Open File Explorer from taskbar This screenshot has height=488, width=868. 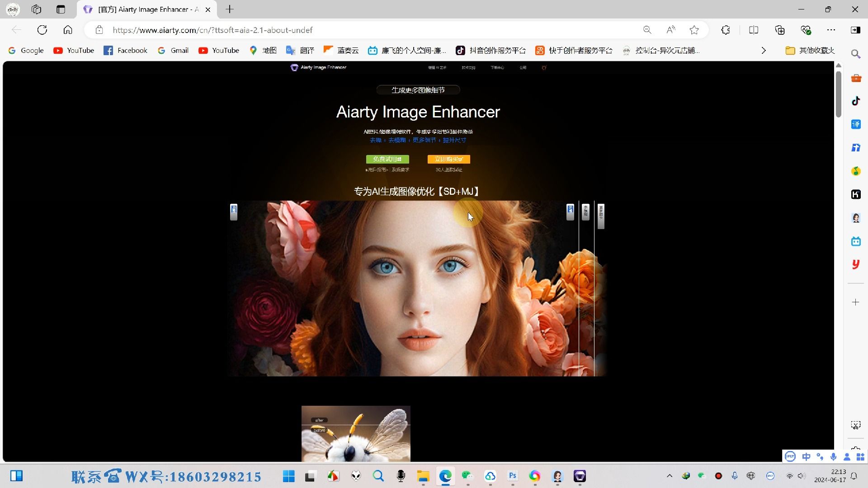pos(423,476)
